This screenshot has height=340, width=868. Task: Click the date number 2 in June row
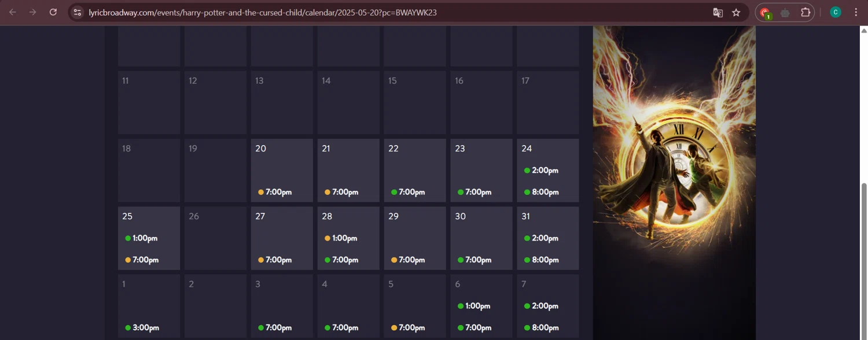[191, 284]
